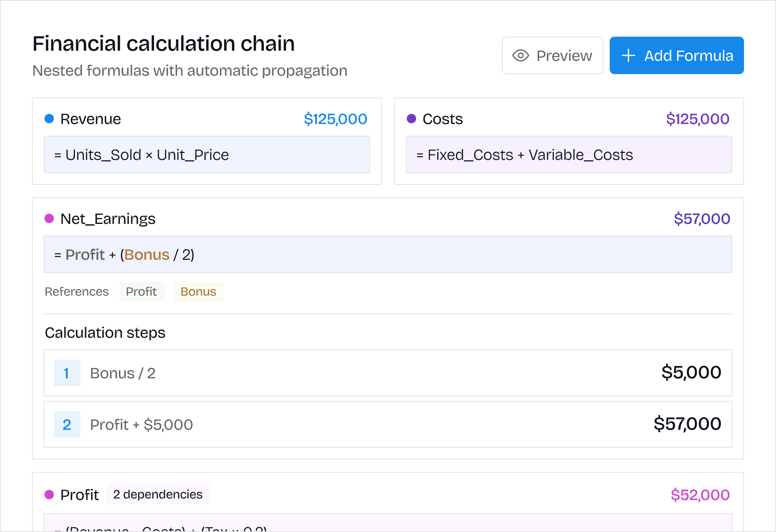The width and height of the screenshot is (776, 532).
Task: Click Bonus token inside Net_Earnings formula
Action: (x=147, y=255)
